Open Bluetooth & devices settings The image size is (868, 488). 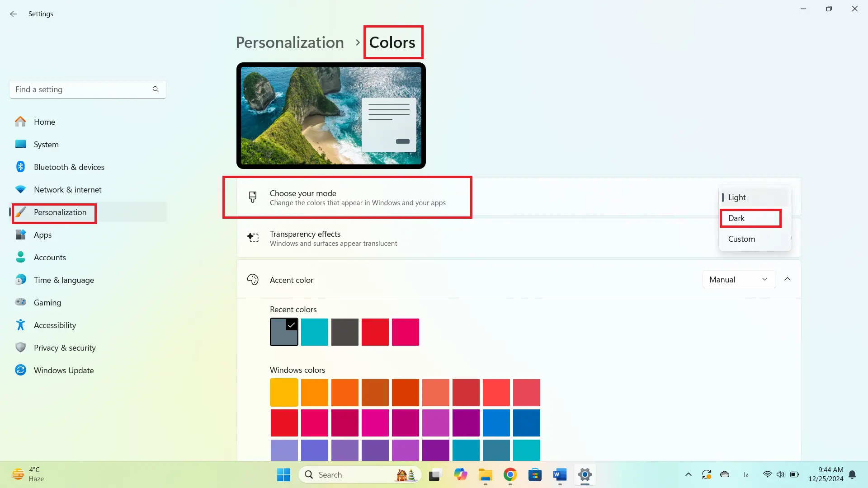[69, 167]
